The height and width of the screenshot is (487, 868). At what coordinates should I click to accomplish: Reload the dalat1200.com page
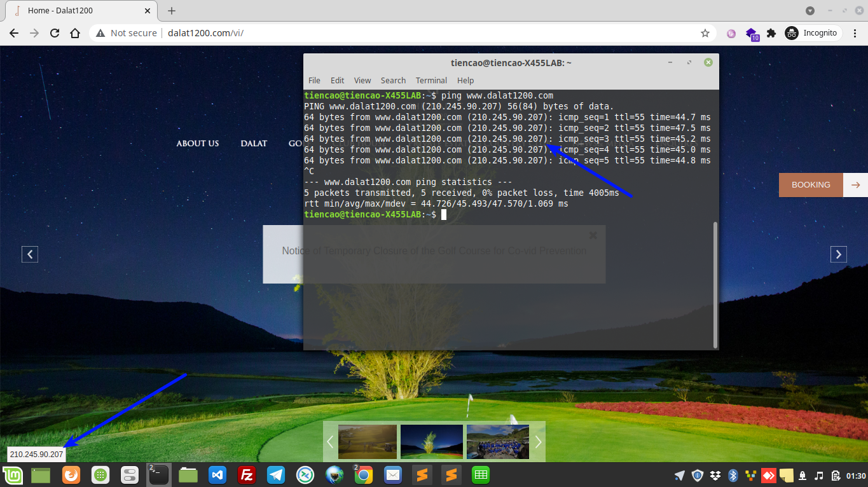pyautogui.click(x=55, y=33)
